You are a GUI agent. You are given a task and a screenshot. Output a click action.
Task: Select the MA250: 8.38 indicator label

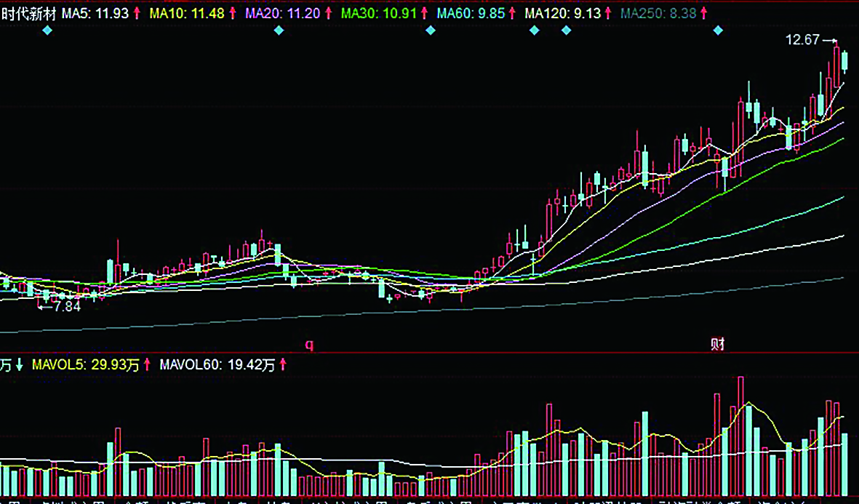(658, 13)
